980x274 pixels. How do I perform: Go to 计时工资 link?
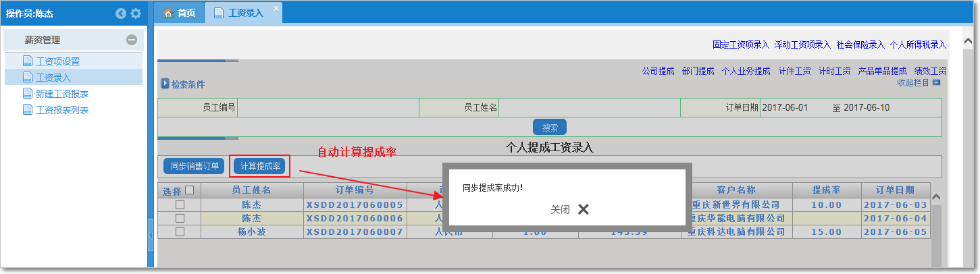coord(834,71)
